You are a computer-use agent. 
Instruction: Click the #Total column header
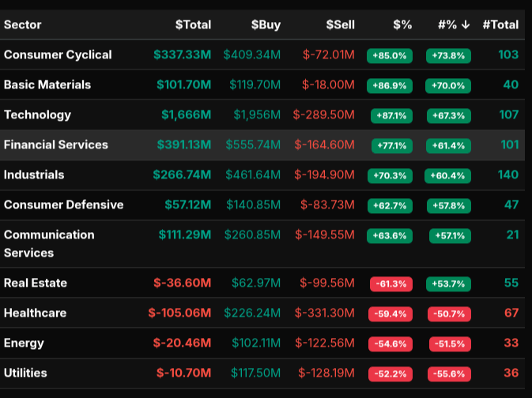[x=500, y=24]
